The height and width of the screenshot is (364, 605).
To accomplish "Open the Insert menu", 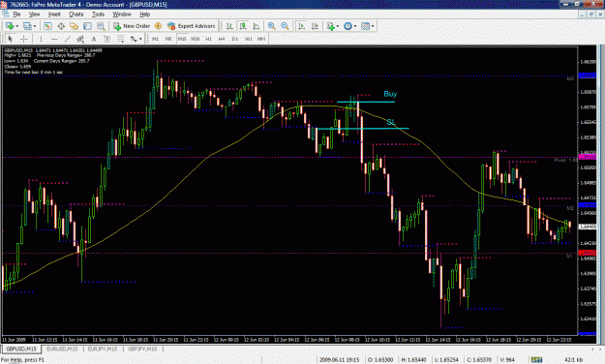I will click(54, 15).
